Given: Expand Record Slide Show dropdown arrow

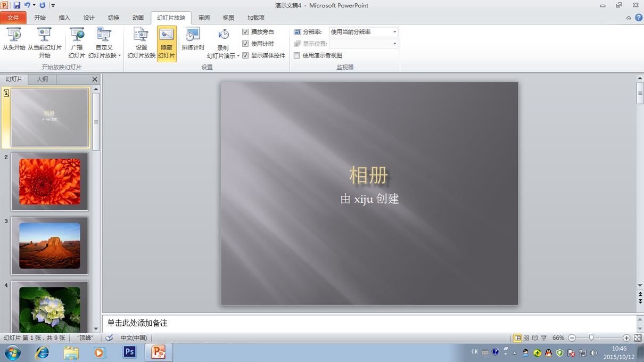Looking at the screenshot, I should tap(238, 56).
